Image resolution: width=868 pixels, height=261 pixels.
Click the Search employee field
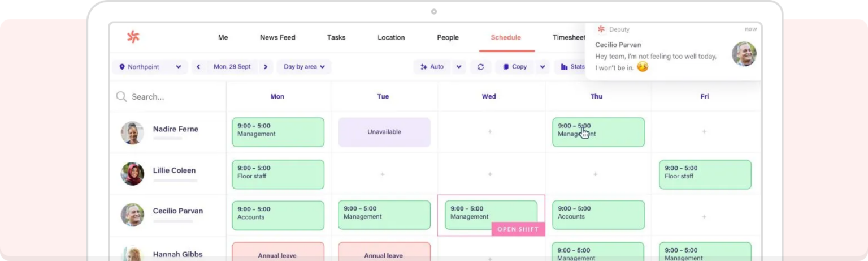(x=168, y=97)
